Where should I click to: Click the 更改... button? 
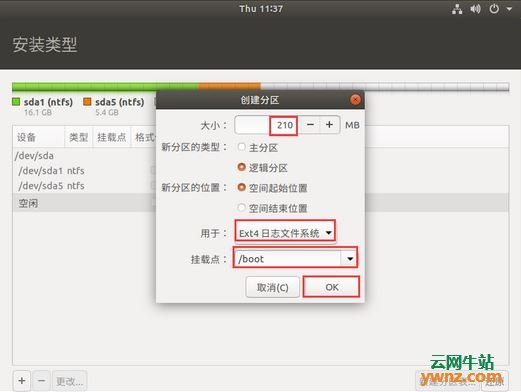[70, 380]
